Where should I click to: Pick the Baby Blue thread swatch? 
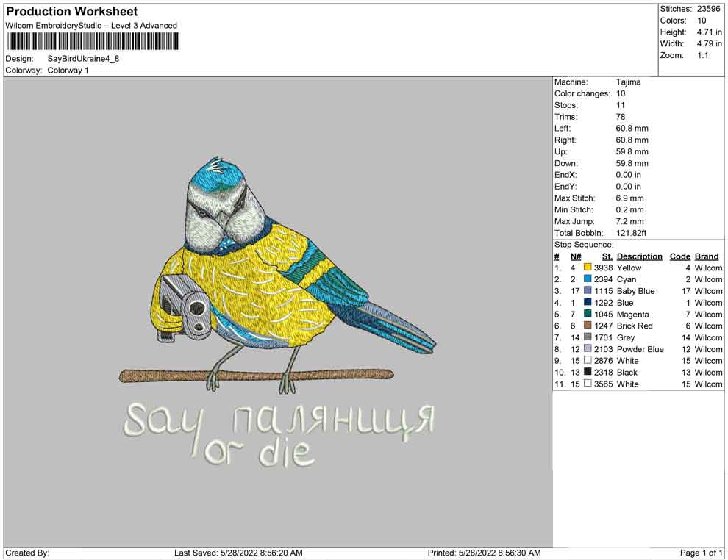[x=588, y=291]
